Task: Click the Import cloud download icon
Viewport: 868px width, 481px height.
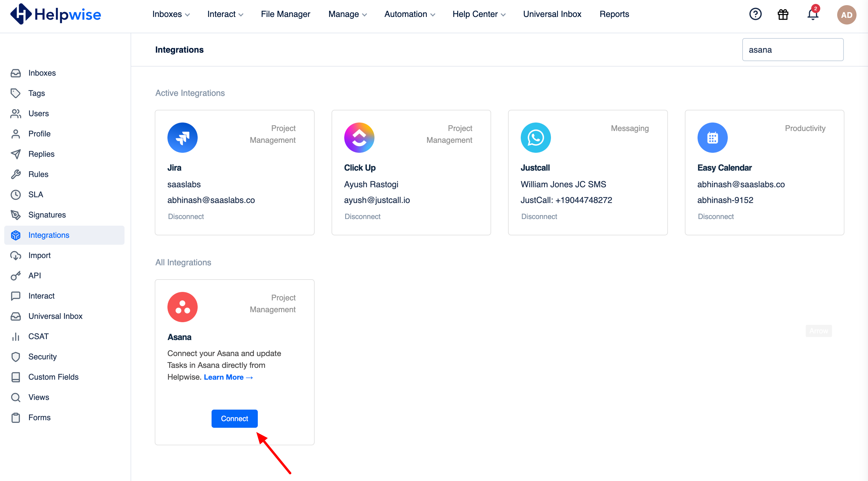Action: tap(15, 255)
